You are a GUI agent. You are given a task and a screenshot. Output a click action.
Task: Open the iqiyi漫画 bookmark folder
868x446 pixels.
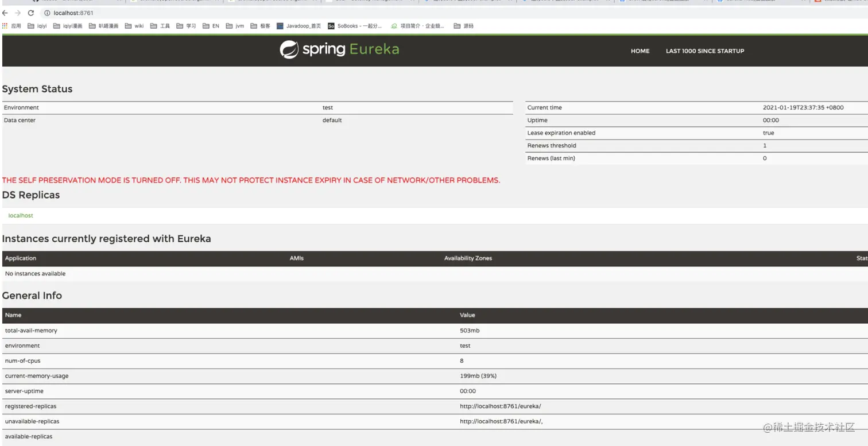pyautogui.click(x=68, y=26)
